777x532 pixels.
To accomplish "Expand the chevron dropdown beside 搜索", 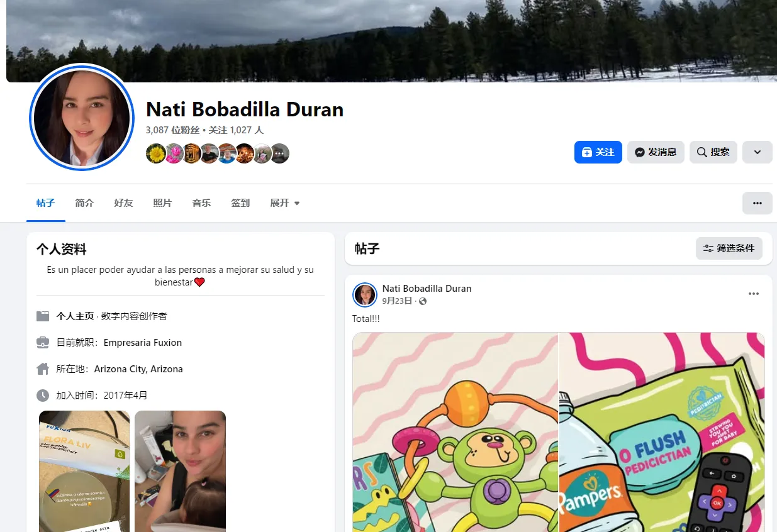I will pos(757,152).
